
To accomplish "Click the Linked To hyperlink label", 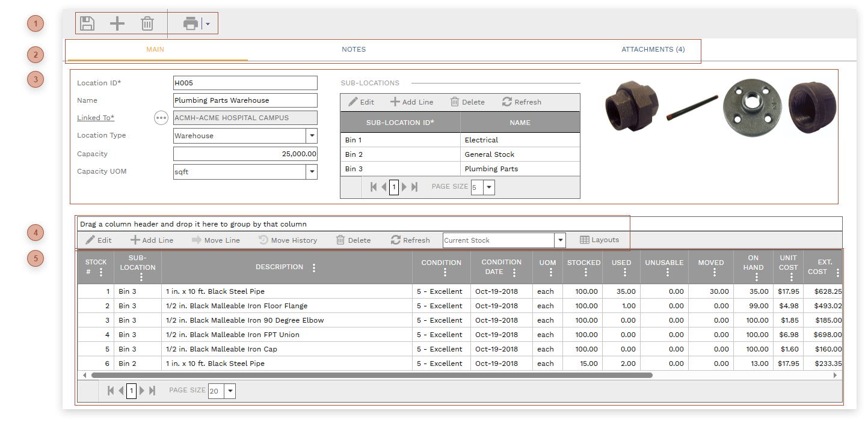I will pyautogui.click(x=95, y=118).
